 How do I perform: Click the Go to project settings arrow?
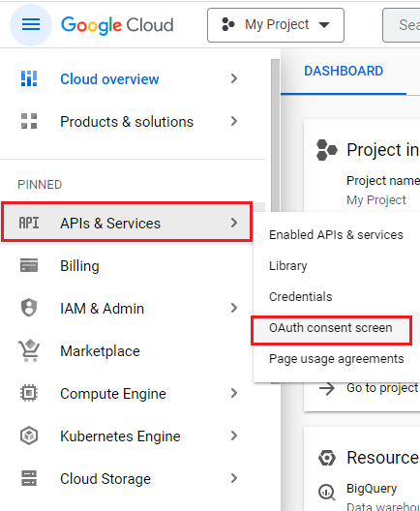[327, 388]
